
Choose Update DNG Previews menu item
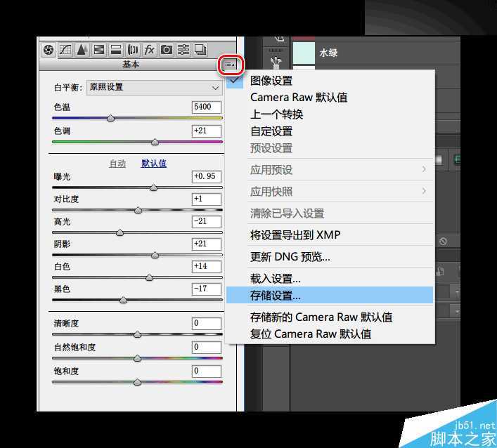330,257
